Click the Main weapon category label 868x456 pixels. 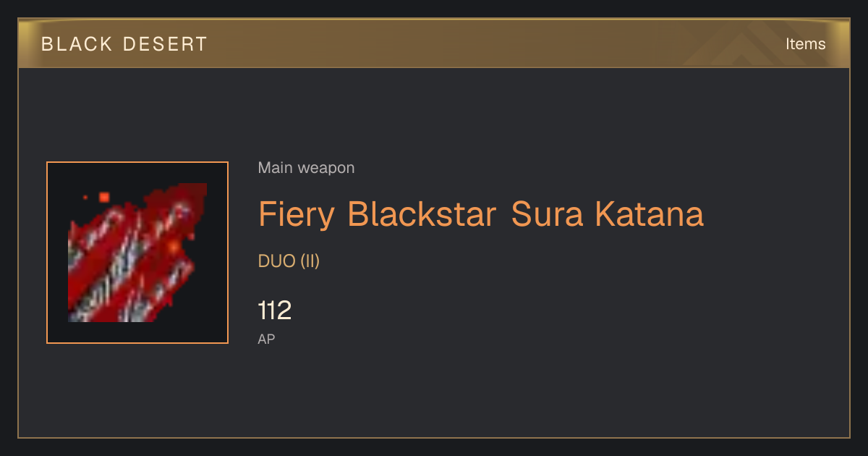pyautogui.click(x=306, y=168)
